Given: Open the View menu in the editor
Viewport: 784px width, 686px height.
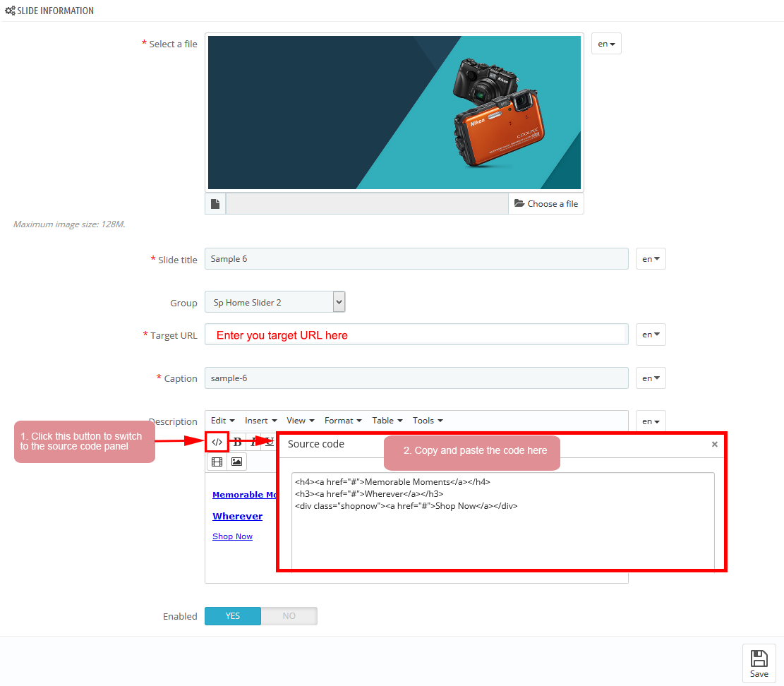Looking at the screenshot, I should (x=300, y=421).
